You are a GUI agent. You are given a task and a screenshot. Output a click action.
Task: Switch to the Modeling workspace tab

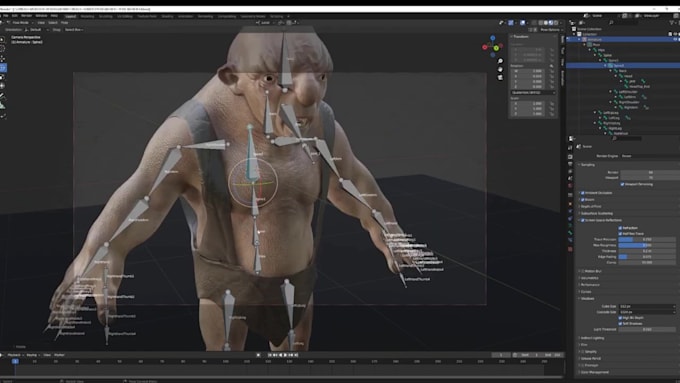[x=87, y=16]
